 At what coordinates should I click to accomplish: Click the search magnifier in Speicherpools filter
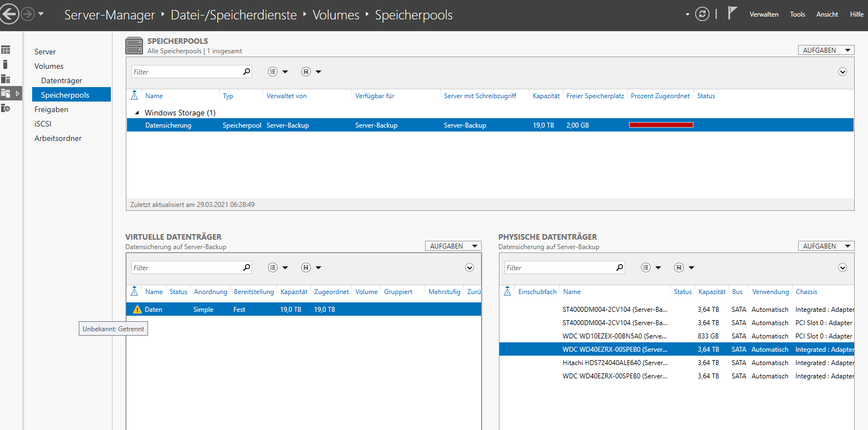[247, 72]
